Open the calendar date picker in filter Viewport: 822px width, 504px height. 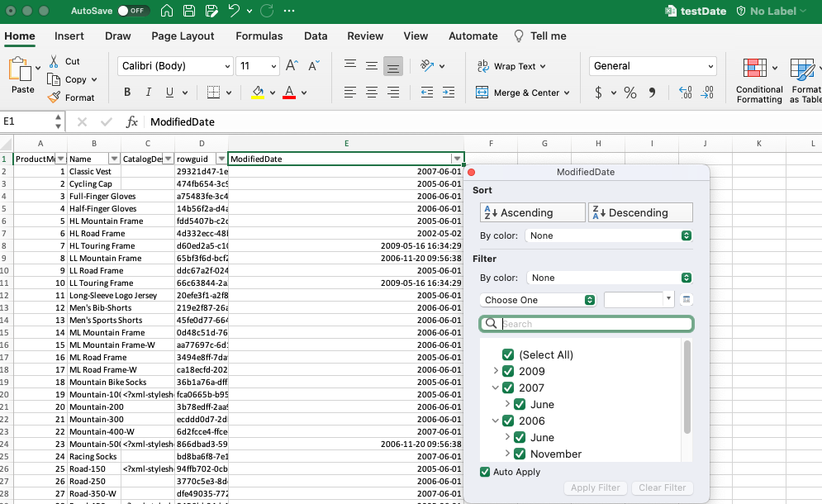[687, 299]
